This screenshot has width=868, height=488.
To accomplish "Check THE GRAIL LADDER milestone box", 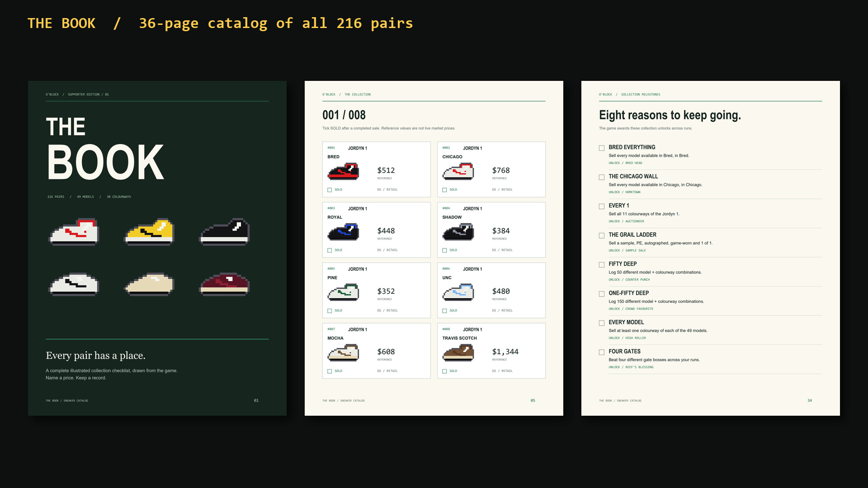I will (602, 235).
